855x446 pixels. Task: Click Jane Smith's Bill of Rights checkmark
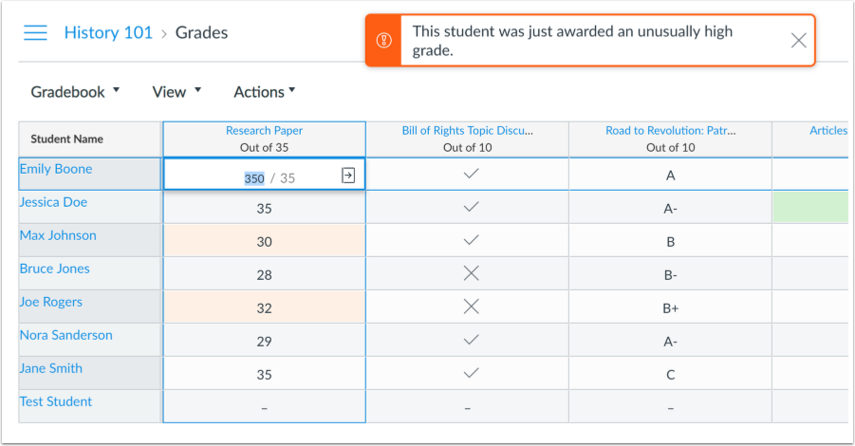click(471, 373)
